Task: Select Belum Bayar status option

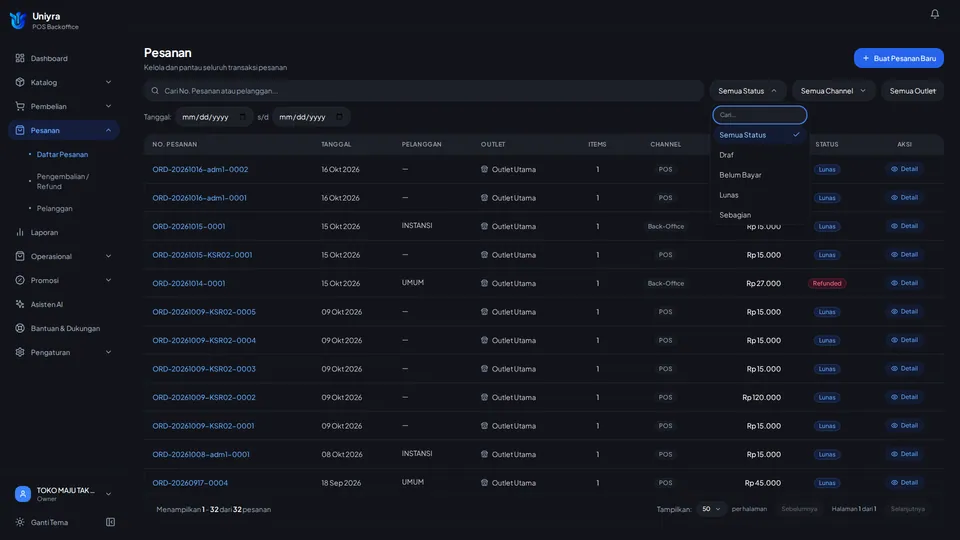Action: (759, 175)
